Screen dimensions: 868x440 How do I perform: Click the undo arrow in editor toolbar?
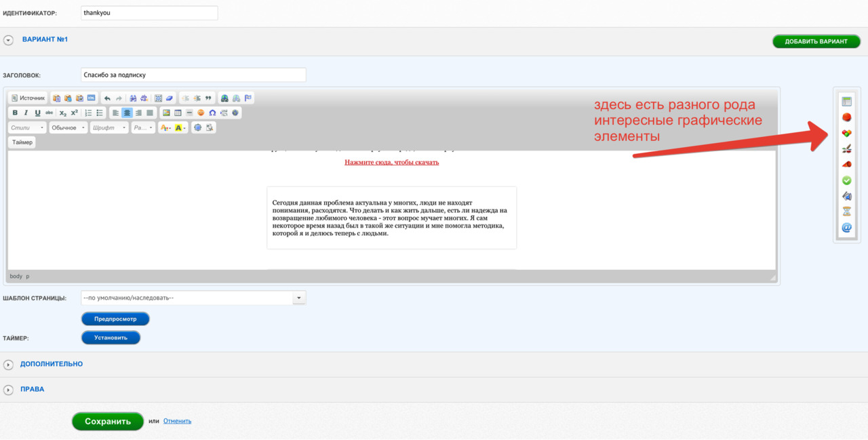[x=107, y=98]
